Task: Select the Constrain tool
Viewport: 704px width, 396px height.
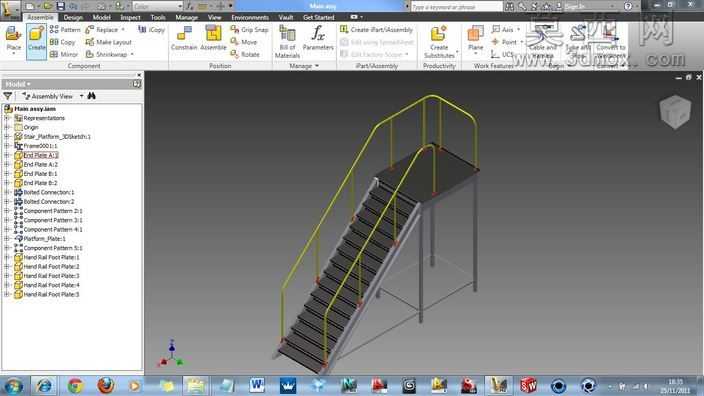Action: 184,38
